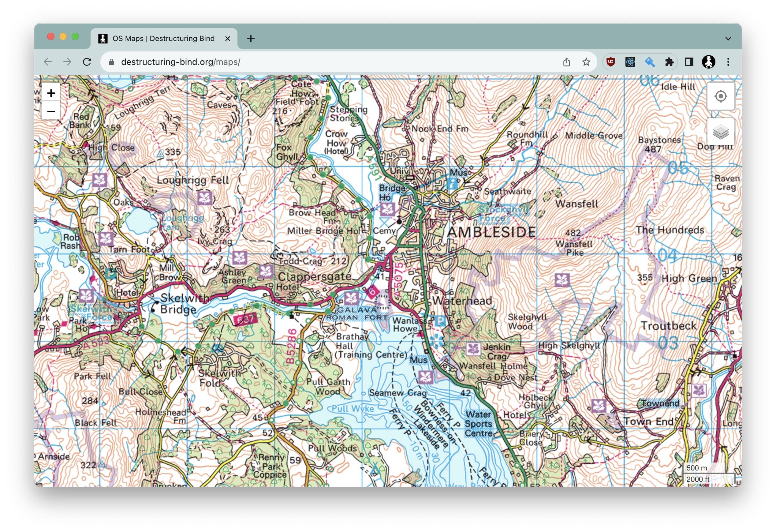
Task: Open the tab search chevron at top right
Action: [x=728, y=38]
